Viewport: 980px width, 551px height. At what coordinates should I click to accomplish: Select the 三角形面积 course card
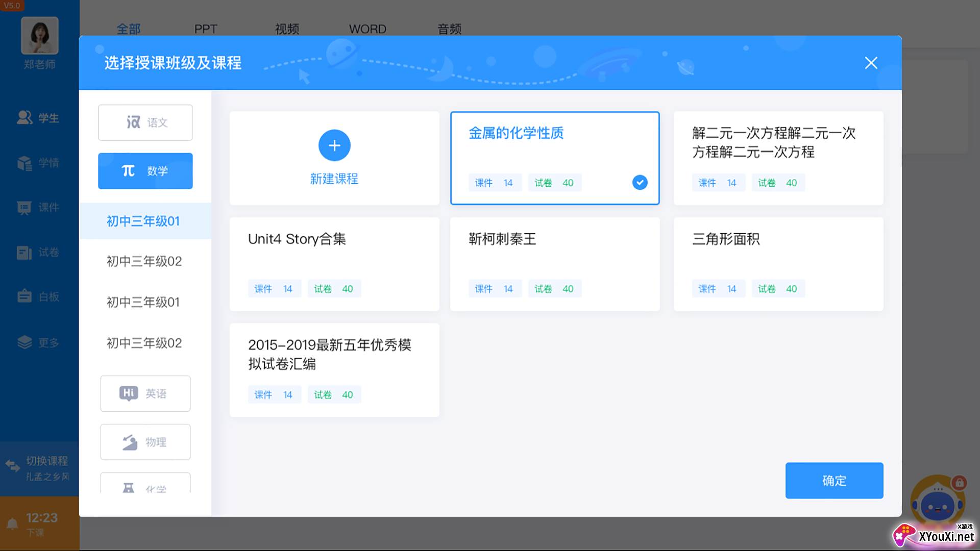(778, 264)
